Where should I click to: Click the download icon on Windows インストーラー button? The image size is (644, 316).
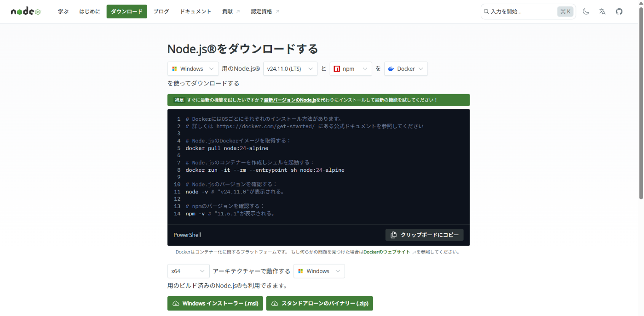[176, 304]
